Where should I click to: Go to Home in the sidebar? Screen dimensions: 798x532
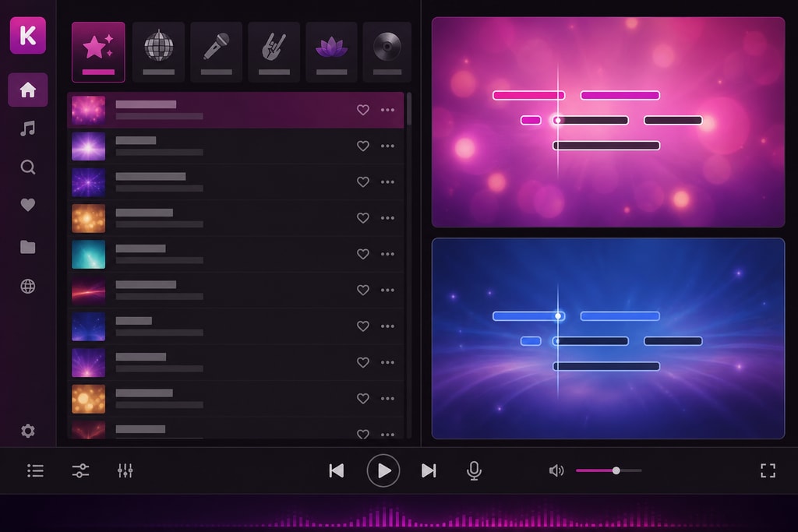coord(27,90)
